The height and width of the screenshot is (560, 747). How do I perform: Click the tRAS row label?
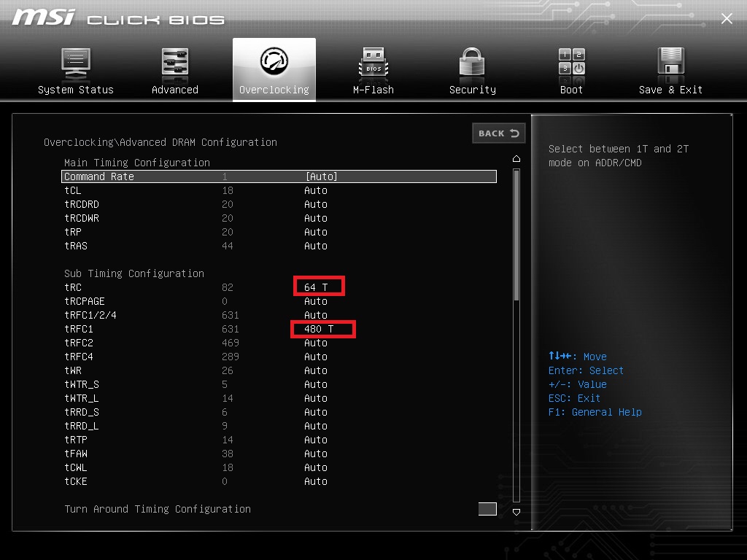point(76,246)
